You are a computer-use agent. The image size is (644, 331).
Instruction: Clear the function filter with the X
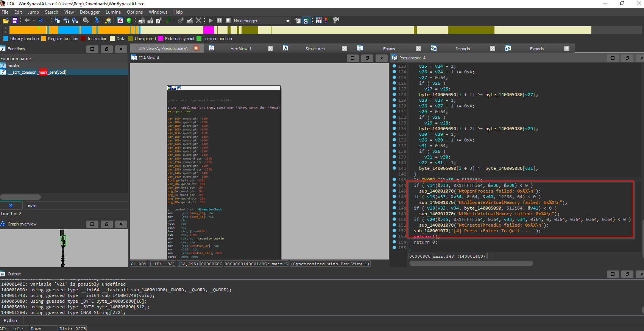point(11,205)
